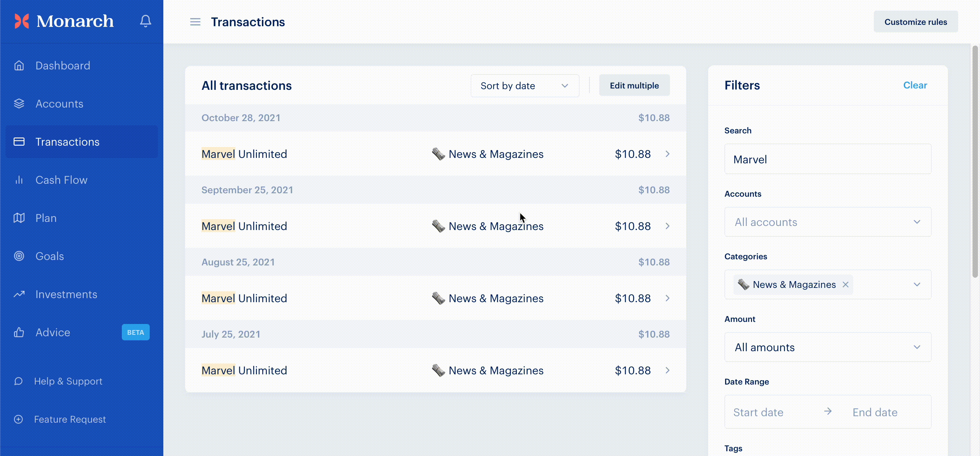The image size is (980, 456).
Task: Click News & Magazines text in September 25 row
Action: (496, 226)
